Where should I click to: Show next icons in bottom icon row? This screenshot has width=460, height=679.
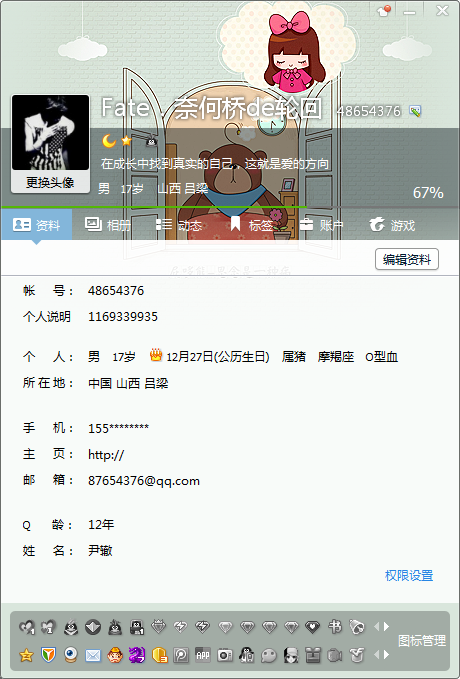(386, 655)
